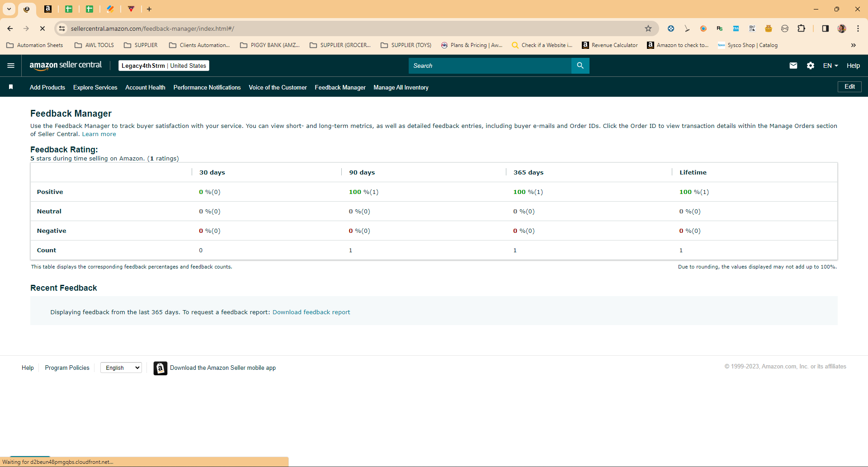Click the Amazon Seller mobile app icon

[x=160, y=368]
